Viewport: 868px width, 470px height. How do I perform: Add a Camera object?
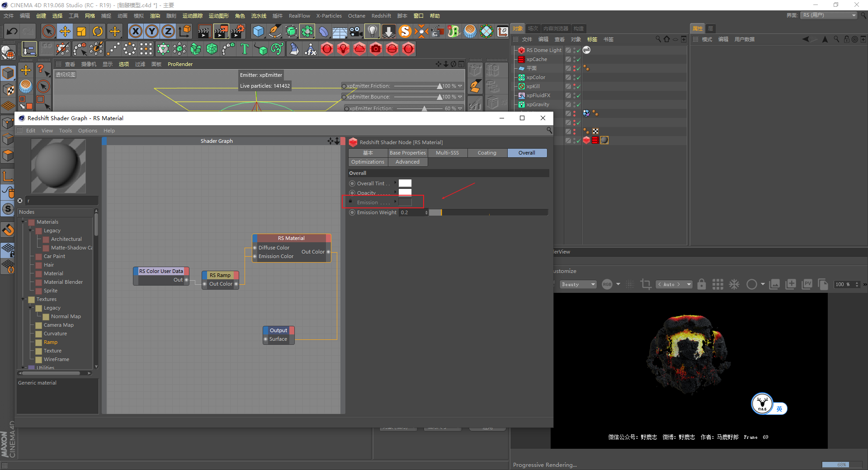click(356, 31)
